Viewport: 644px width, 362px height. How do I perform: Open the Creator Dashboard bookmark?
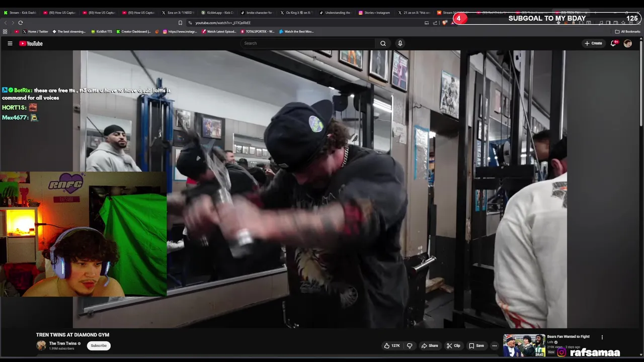pos(133,32)
